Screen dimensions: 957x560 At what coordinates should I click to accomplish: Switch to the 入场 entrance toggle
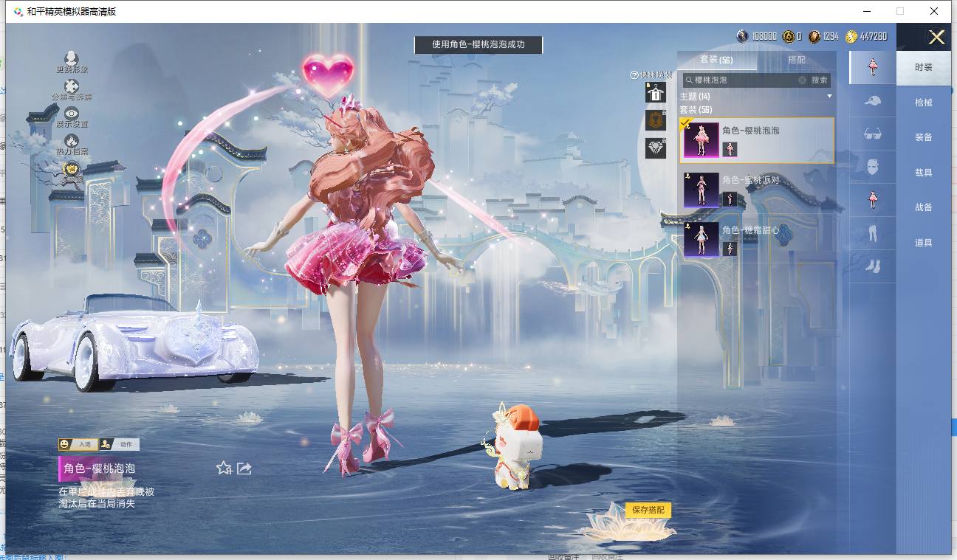pos(78,444)
